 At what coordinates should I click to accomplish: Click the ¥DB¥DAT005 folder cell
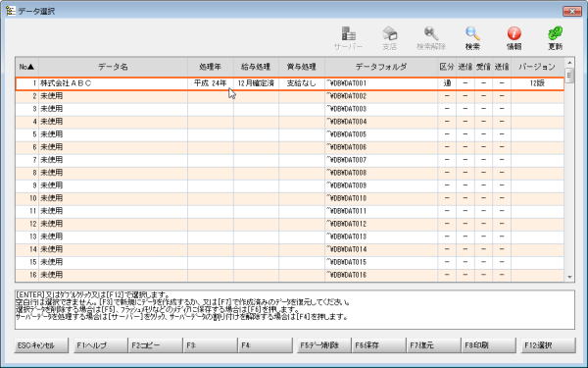(381, 134)
